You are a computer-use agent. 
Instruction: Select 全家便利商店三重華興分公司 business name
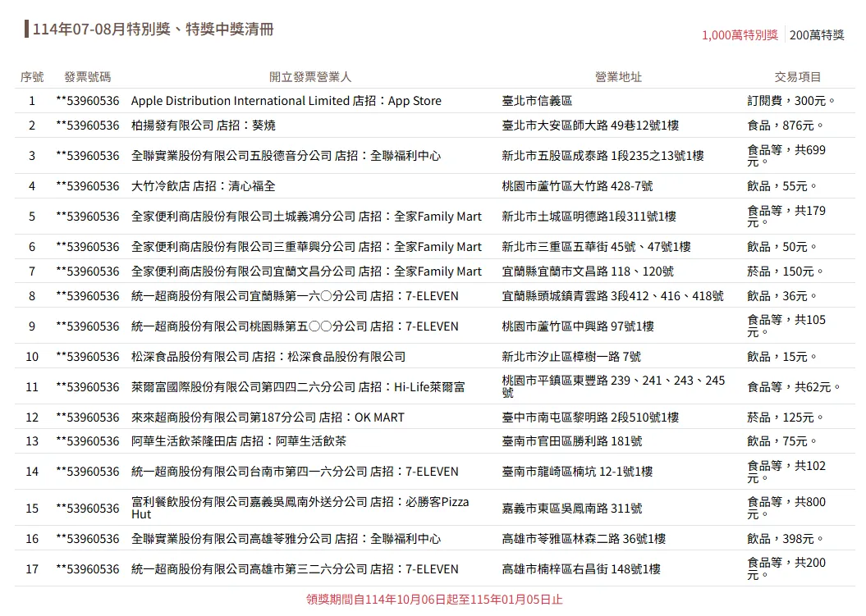click(x=306, y=247)
